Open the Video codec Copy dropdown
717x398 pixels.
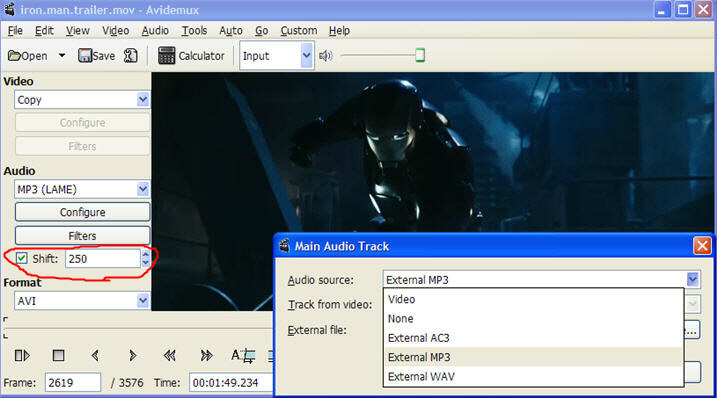(x=82, y=100)
